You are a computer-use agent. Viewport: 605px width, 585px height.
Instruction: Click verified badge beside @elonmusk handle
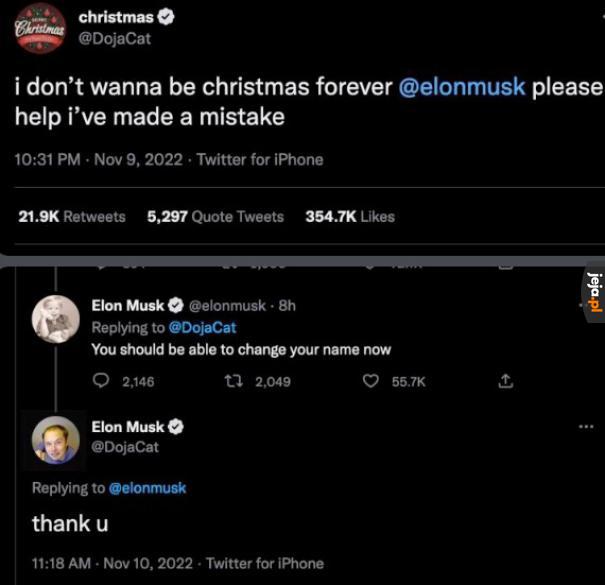click(176, 305)
